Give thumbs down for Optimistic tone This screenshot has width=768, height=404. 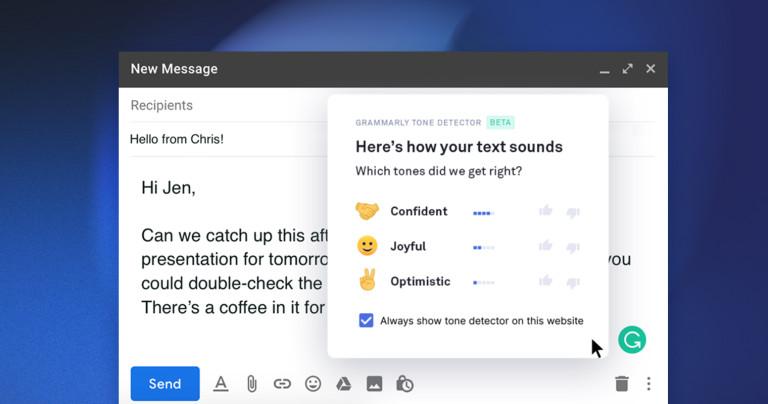tap(573, 282)
